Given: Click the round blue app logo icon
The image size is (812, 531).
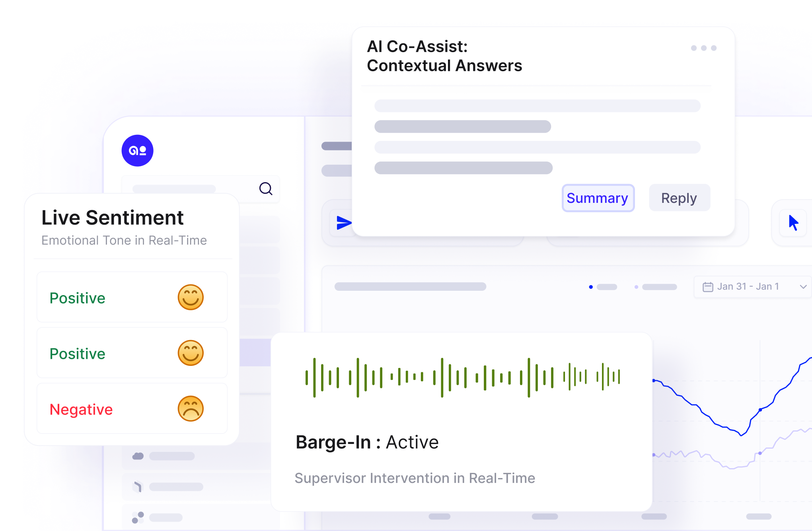Looking at the screenshot, I should [x=137, y=151].
